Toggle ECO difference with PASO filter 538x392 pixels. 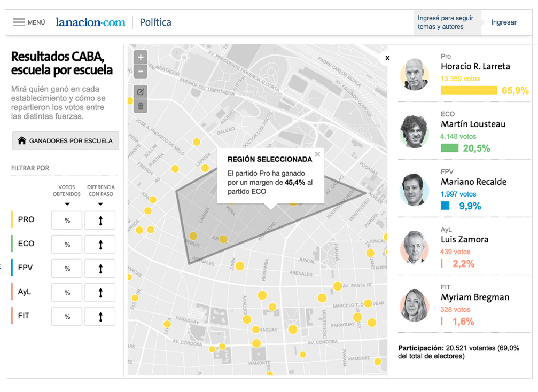(x=100, y=244)
